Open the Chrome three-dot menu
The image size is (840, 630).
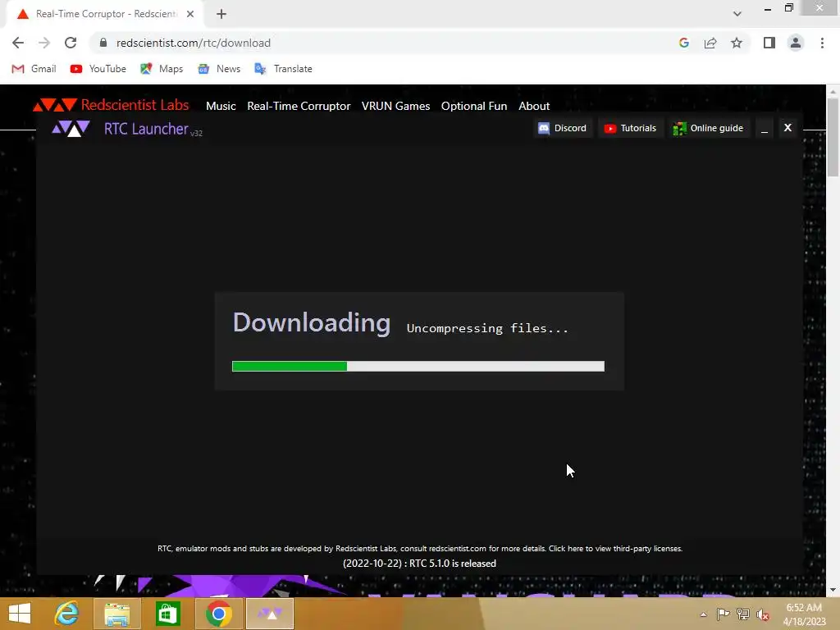(822, 43)
